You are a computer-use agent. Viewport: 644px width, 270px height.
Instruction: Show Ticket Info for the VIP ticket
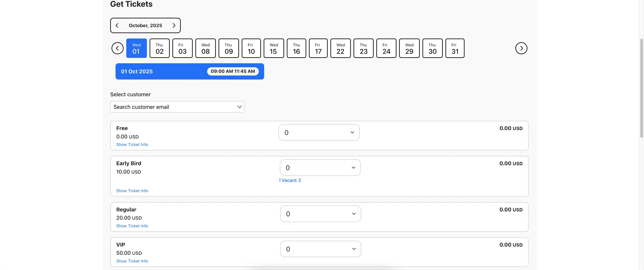132,261
